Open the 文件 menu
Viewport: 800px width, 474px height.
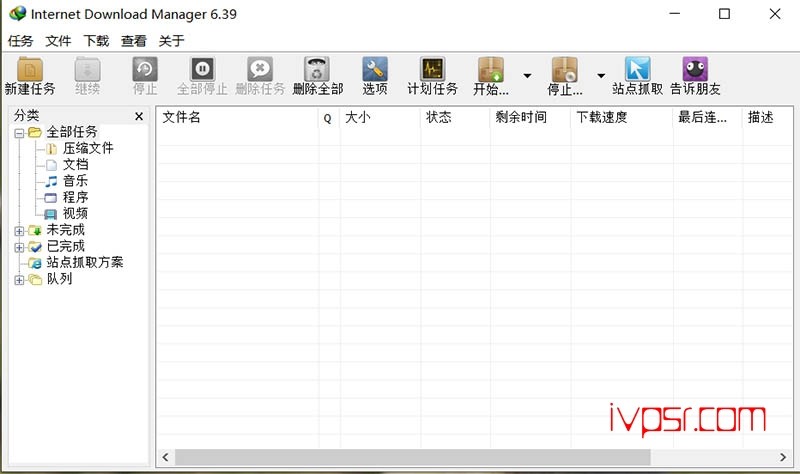coord(58,40)
